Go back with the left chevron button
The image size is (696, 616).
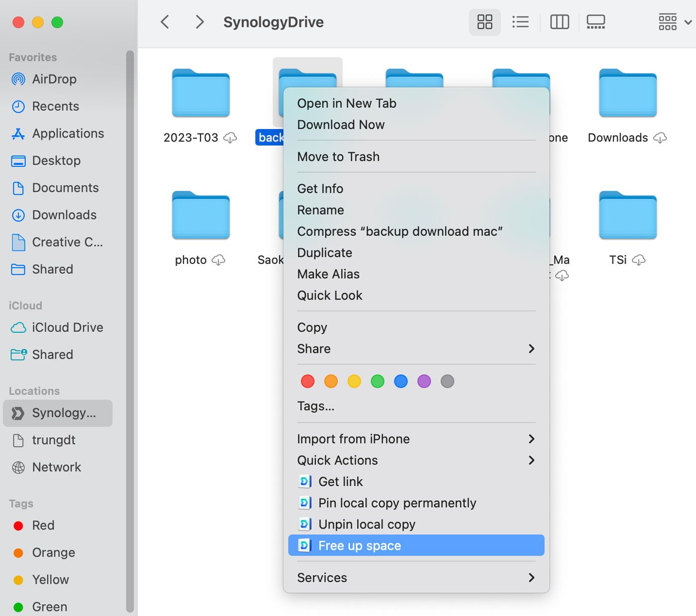tap(165, 22)
